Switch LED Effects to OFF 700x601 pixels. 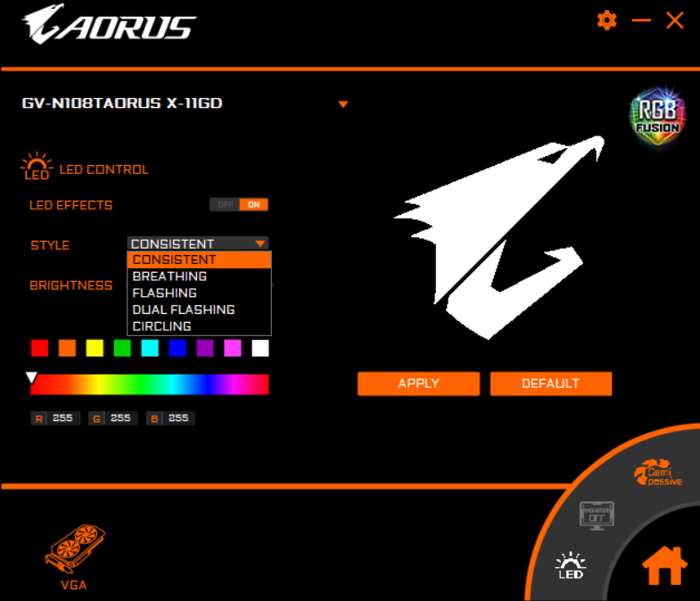[225, 204]
